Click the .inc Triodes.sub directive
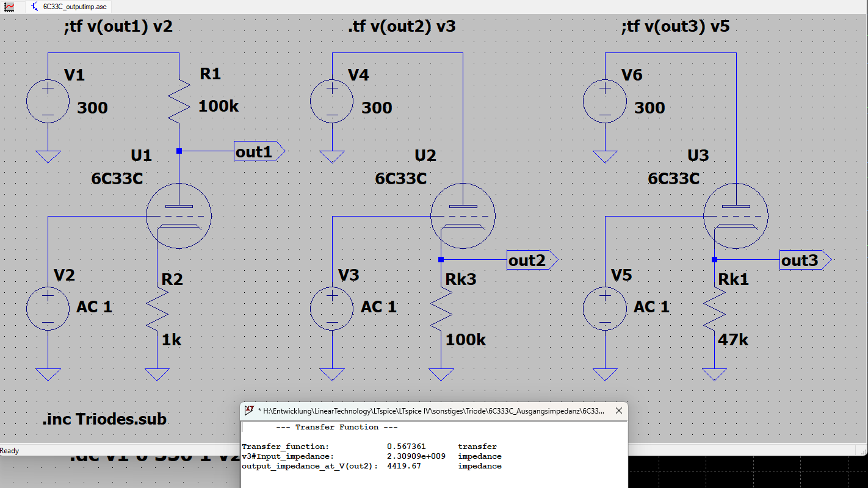The height and width of the screenshot is (488, 868). point(104,420)
